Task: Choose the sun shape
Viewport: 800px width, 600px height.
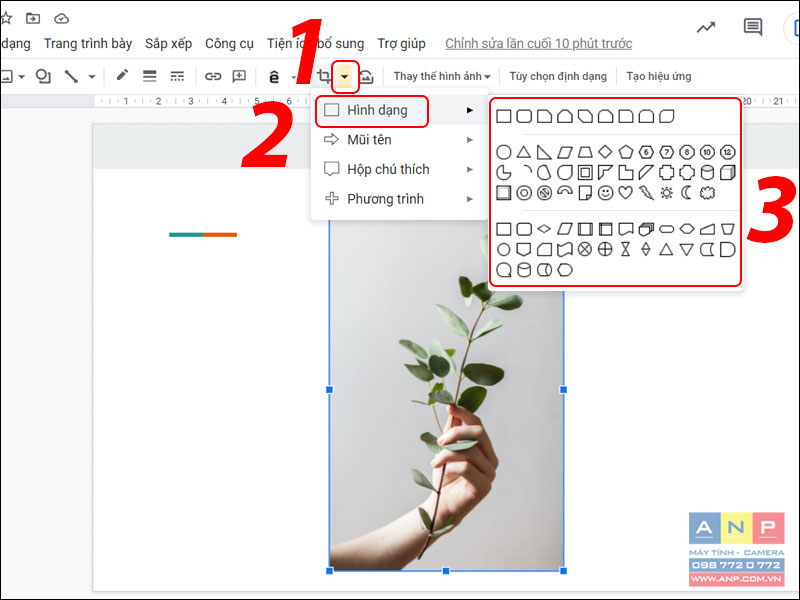Action: (666, 193)
